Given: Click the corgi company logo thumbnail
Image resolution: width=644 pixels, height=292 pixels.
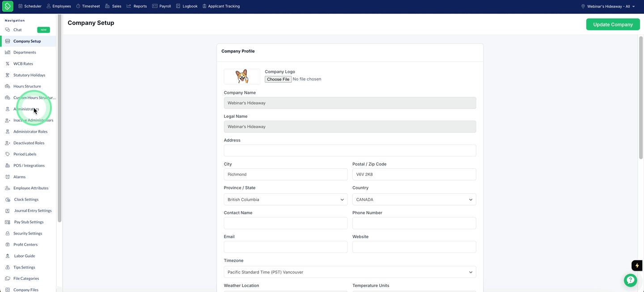Looking at the screenshot, I should [x=242, y=76].
